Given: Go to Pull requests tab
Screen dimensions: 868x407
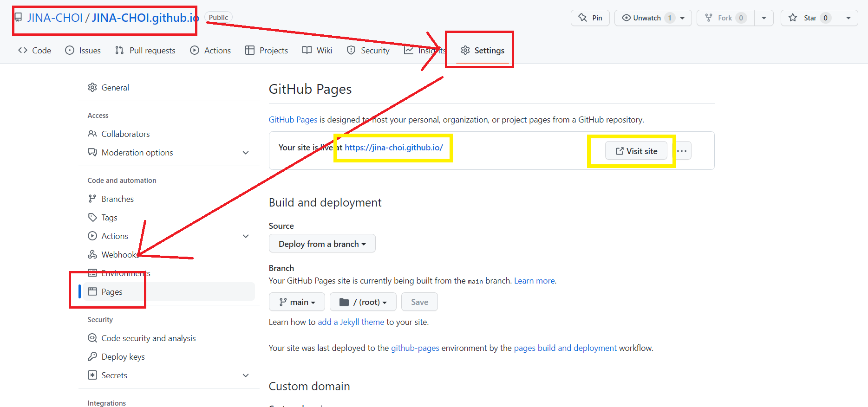Looking at the screenshot, I should [145, 50].
